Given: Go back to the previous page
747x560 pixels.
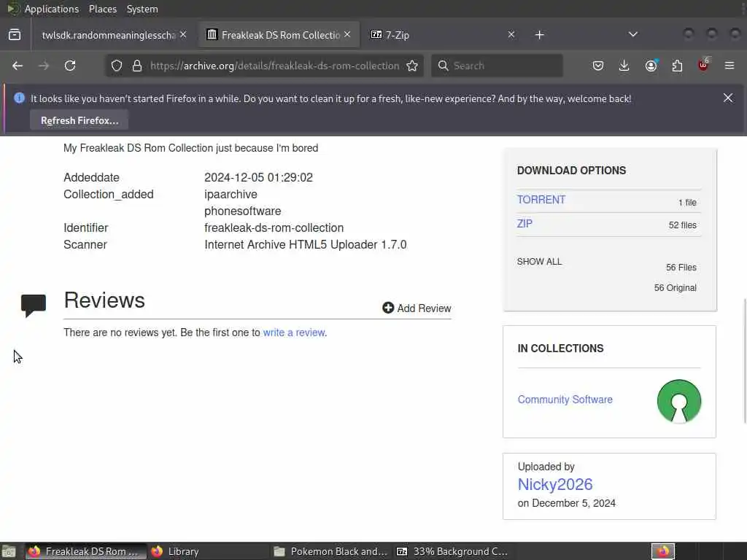Looking at the screenshot, I should [18, 66].
